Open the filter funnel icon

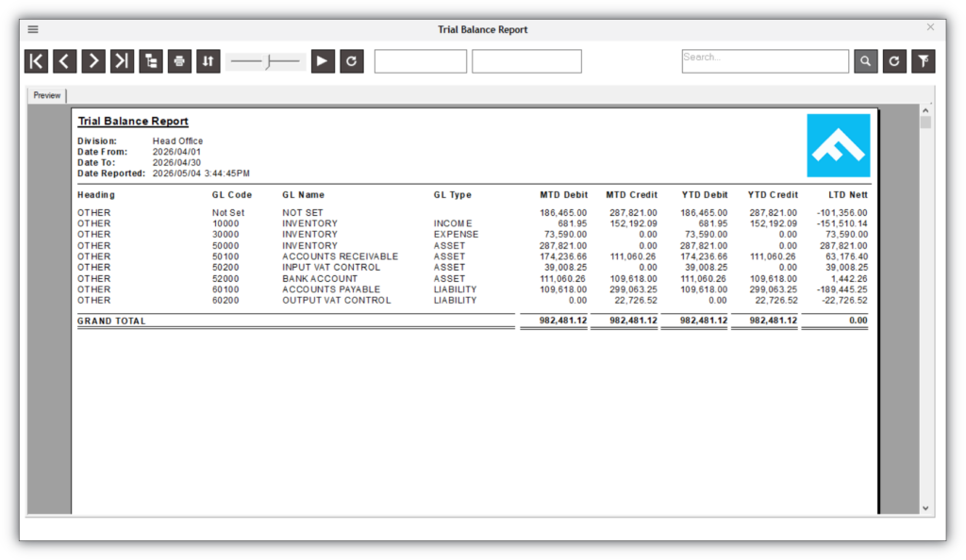point(924,61)
